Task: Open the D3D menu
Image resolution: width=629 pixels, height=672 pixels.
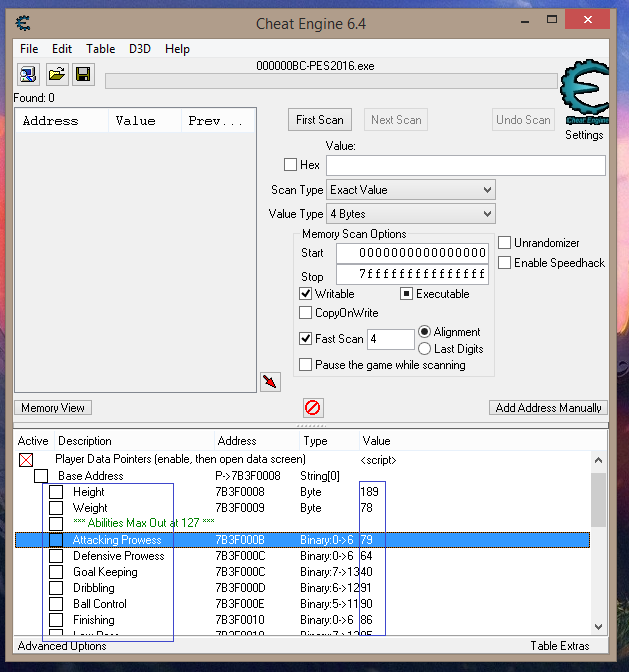Action: pos(139,49)
